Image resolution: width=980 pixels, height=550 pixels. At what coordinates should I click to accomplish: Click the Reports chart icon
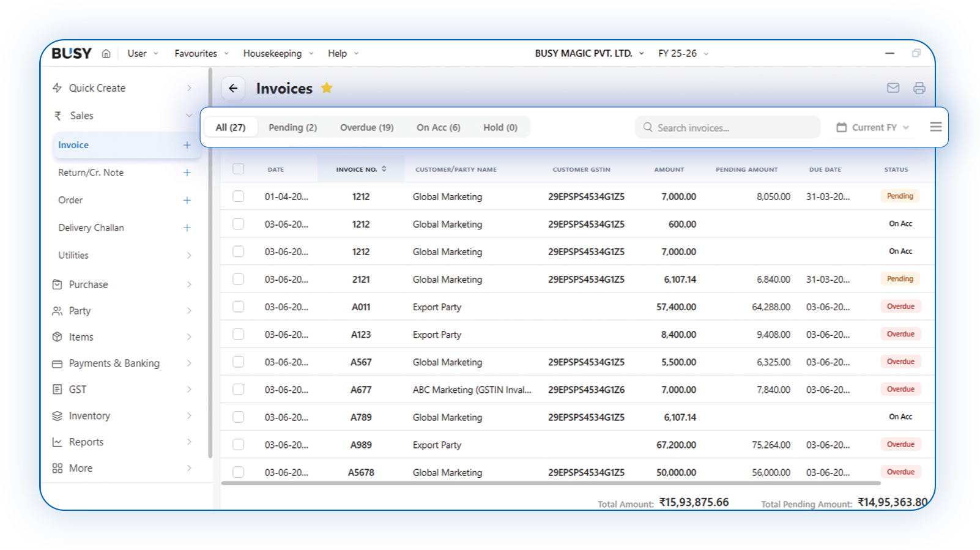[58, 442]
